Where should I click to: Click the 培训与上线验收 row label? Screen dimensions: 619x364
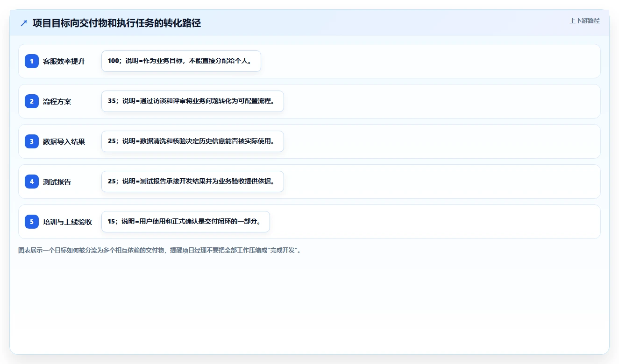pyautogui.click(x=68, y=222)
